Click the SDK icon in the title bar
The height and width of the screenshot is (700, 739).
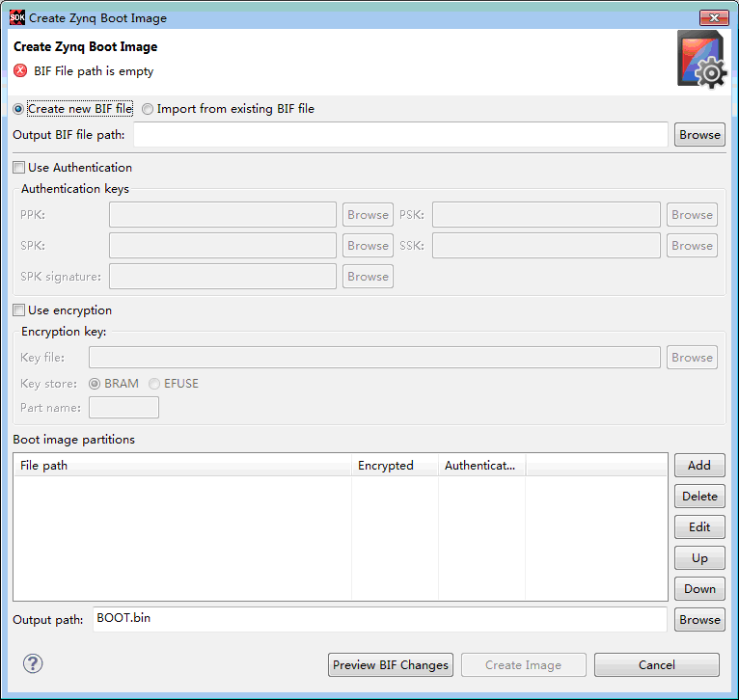(17, 17)
